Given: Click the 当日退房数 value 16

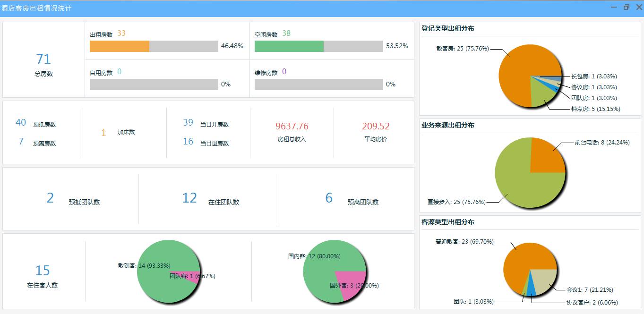Looking at the screenshot, I should (188, 142).
